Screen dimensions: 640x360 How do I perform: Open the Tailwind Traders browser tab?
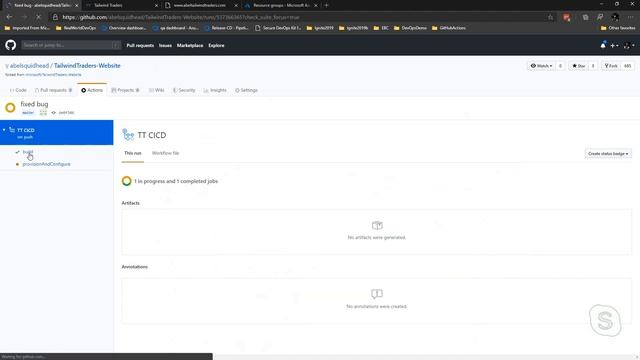(121, 5)
